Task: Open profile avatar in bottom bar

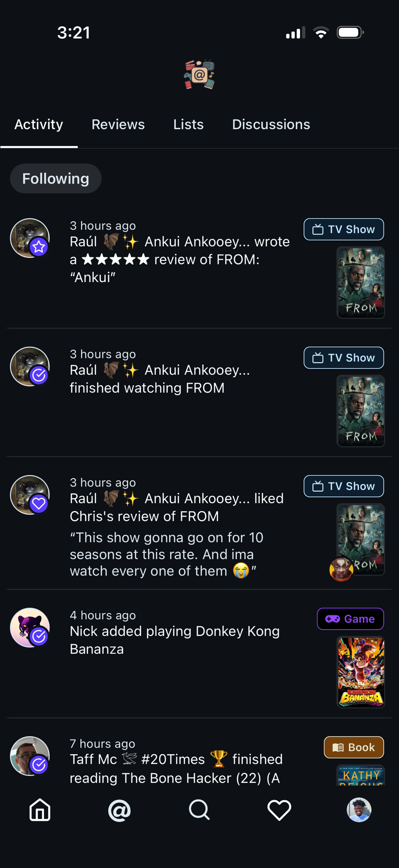Action: click(359, 810)
